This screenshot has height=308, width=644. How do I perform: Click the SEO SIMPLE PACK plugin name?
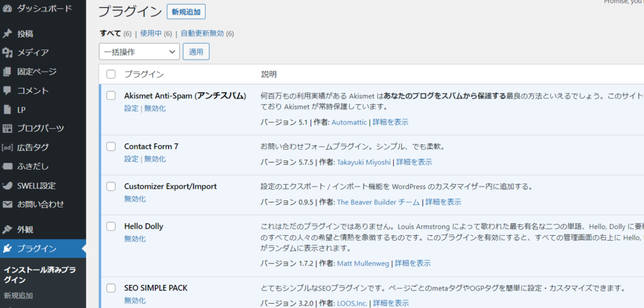[156, 288]
